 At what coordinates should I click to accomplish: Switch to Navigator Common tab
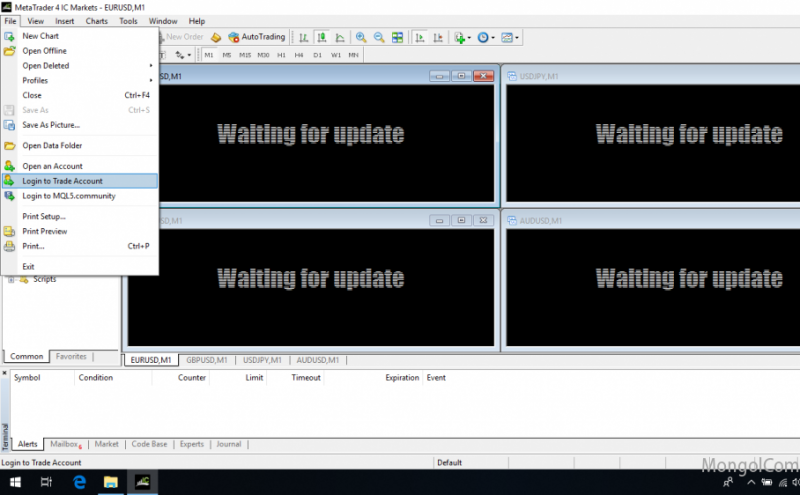point(27,356)
